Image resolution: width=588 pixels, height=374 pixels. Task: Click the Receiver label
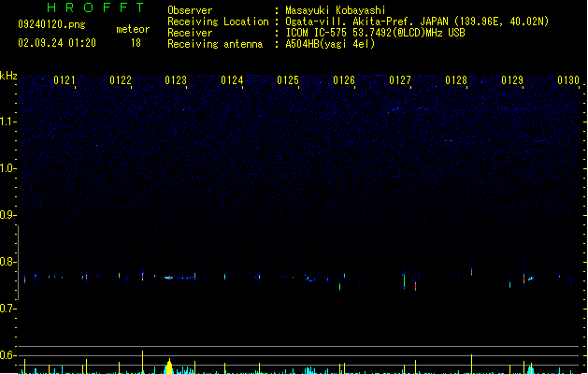[x=190, y=33]
